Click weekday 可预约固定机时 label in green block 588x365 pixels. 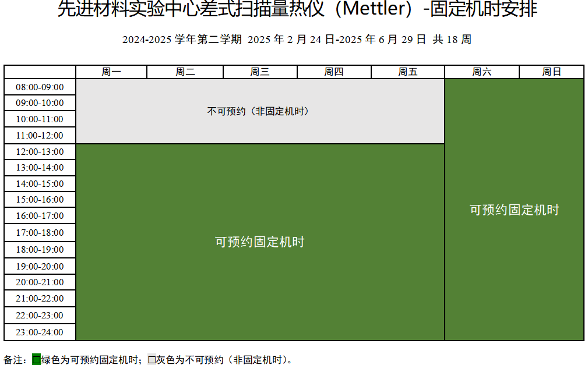[260, 242]
